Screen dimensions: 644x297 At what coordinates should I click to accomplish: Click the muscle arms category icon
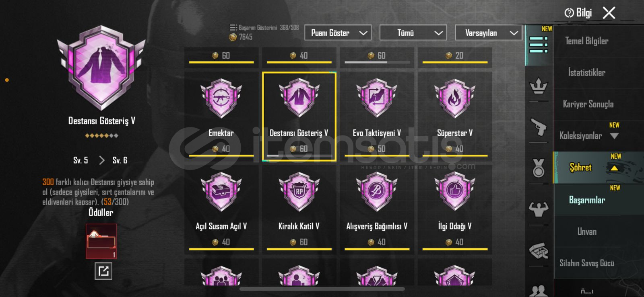click(538, 209)
